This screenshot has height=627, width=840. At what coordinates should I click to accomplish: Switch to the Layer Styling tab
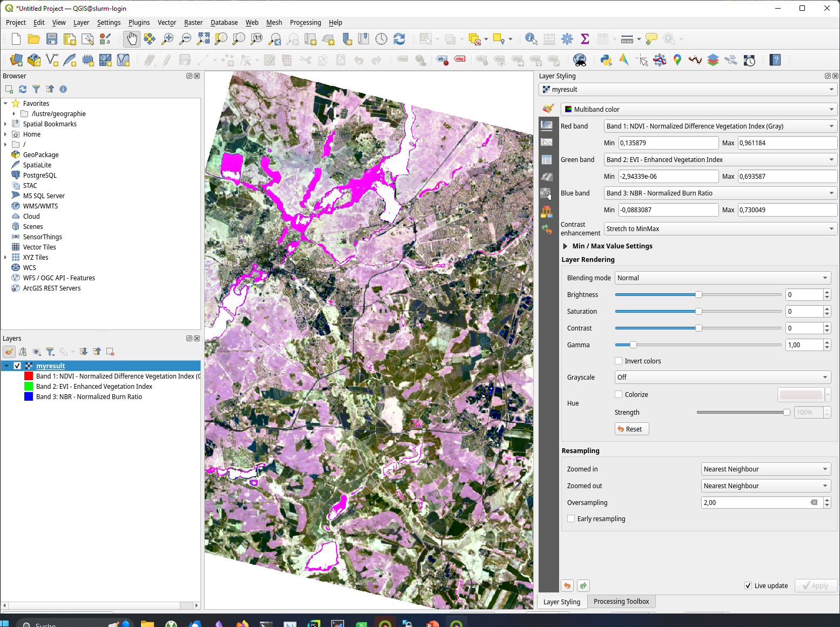[x=562, y=602]
